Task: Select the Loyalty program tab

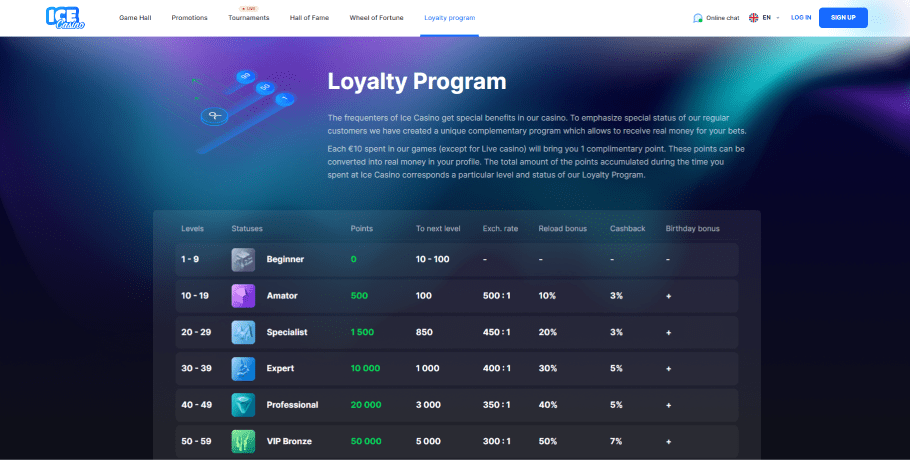Action: [450, 18]
